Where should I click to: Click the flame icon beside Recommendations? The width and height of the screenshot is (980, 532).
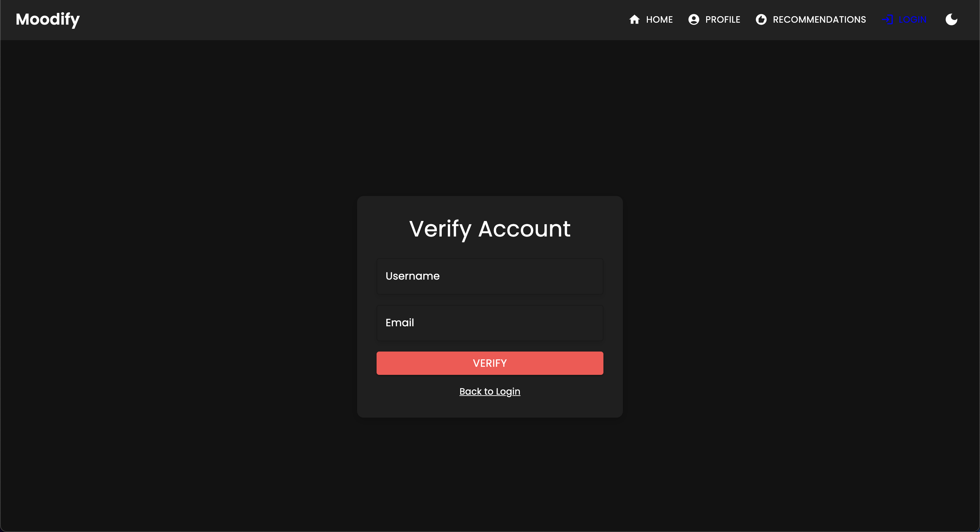pos(761,19)
